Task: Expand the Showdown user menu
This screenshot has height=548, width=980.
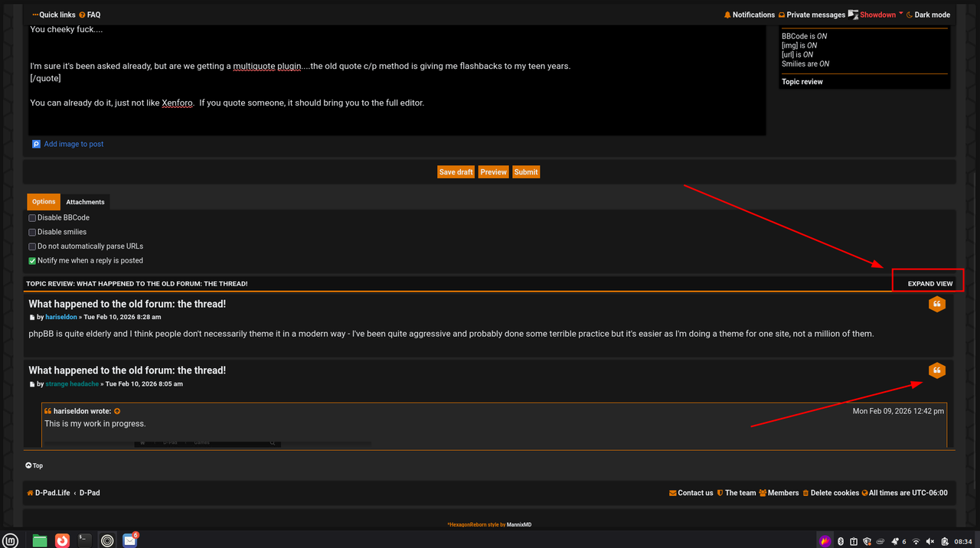Action: 876,15
